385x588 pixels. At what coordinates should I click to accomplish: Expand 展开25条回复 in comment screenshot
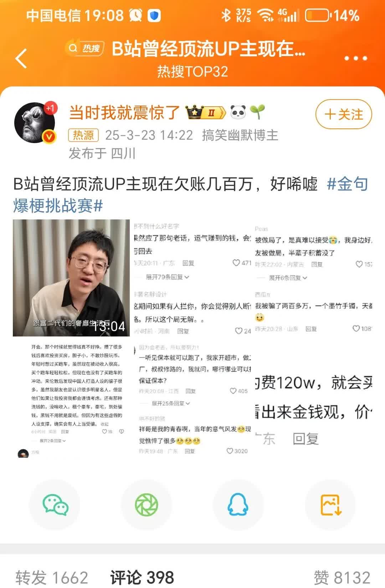171,403
